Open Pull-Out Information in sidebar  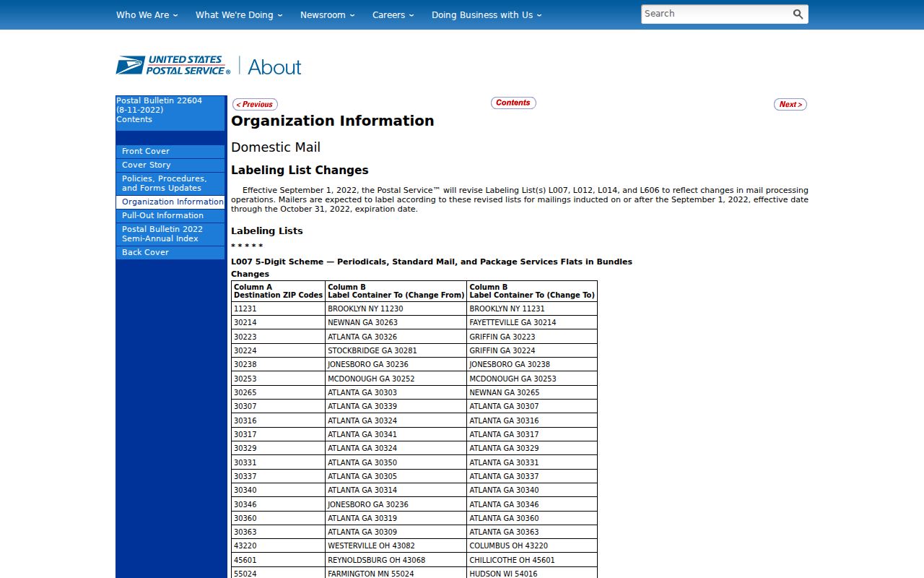pos(170,216)
